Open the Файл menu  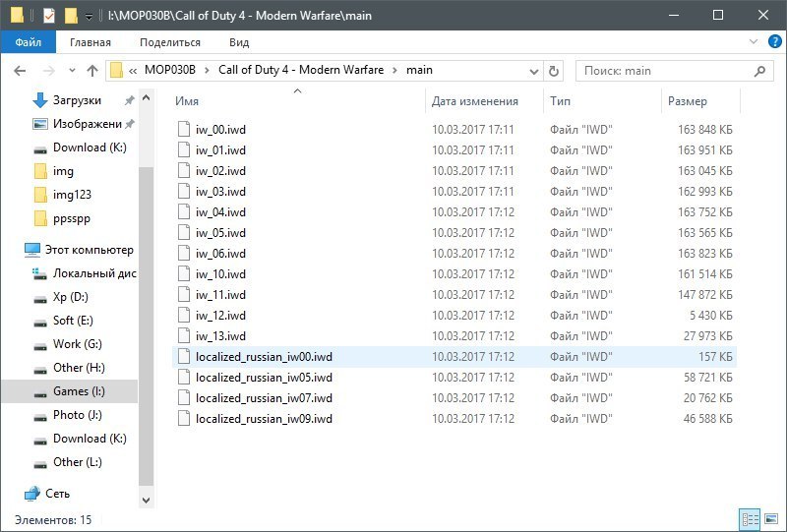(28, 42)
